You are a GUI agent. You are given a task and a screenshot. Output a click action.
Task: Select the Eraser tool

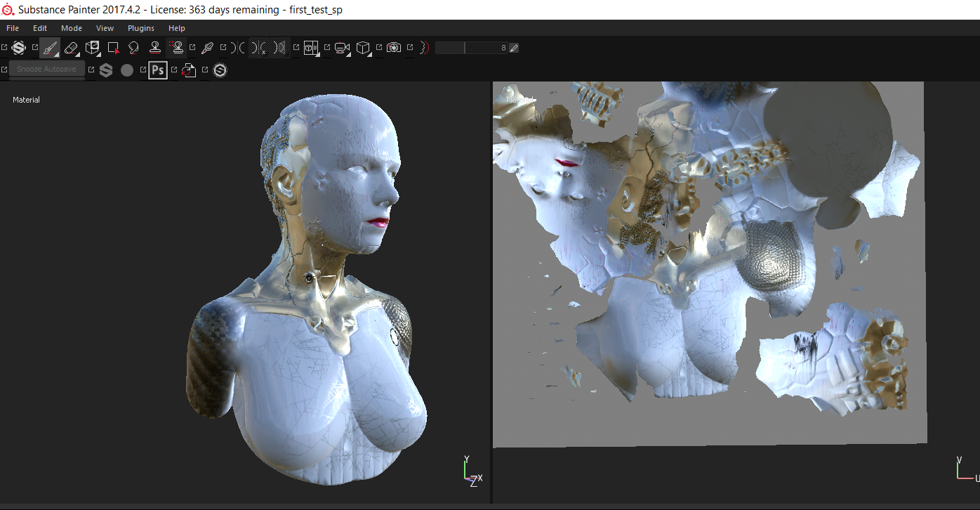point(71,48)
